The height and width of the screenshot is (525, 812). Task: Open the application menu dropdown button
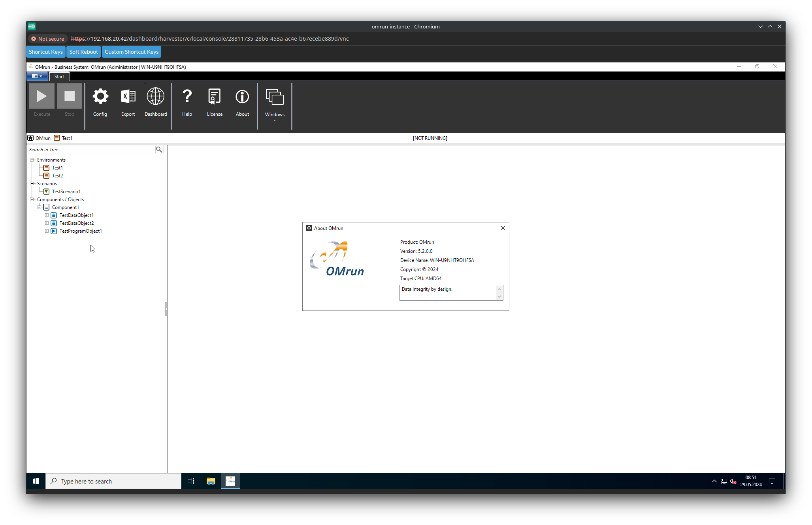(x=37, y=76)
